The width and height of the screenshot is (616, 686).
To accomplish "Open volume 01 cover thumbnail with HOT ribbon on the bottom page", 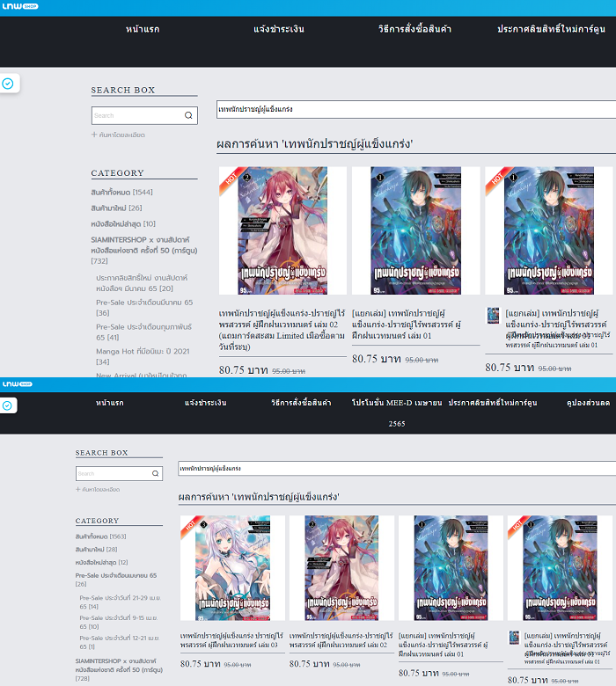I will tap(560, 568).
